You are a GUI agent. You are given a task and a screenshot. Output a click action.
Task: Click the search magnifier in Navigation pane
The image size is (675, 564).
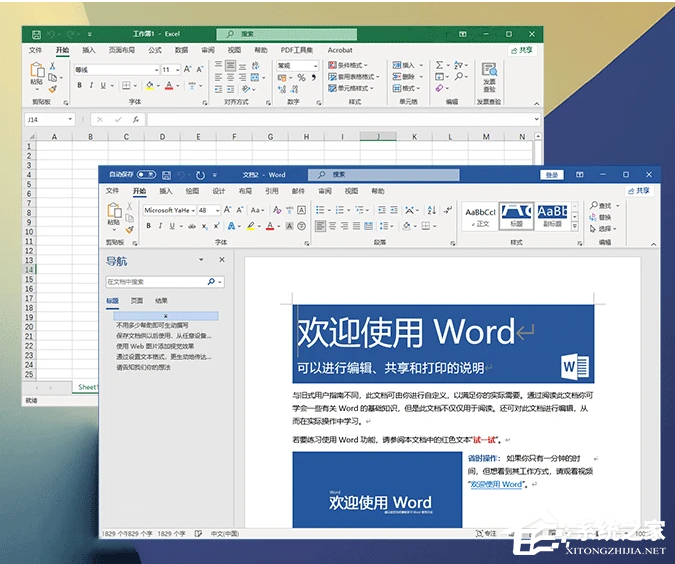point(211,282)
